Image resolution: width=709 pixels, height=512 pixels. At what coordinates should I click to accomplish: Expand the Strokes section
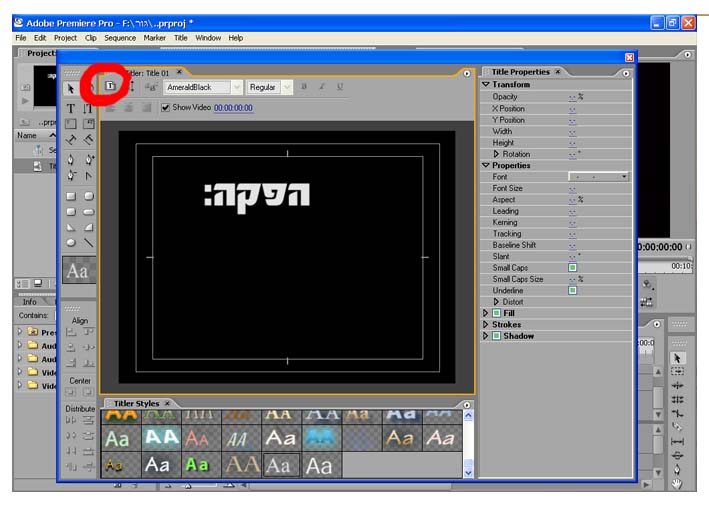[x=486, y=324]
